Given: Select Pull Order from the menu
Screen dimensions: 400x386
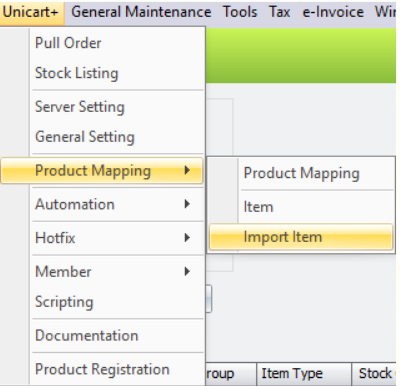Looking at the screenshot, I should (102, 43).
